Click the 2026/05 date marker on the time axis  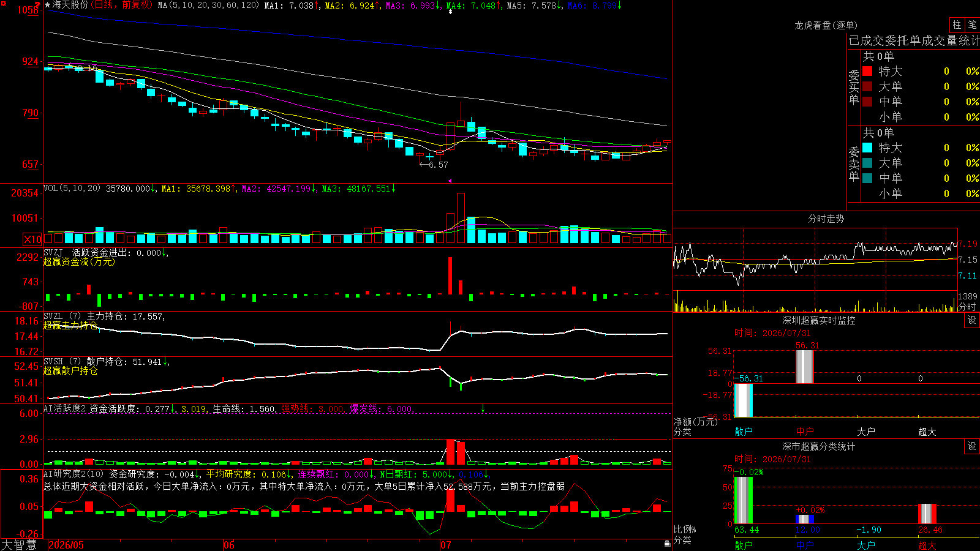click(66, 545)
